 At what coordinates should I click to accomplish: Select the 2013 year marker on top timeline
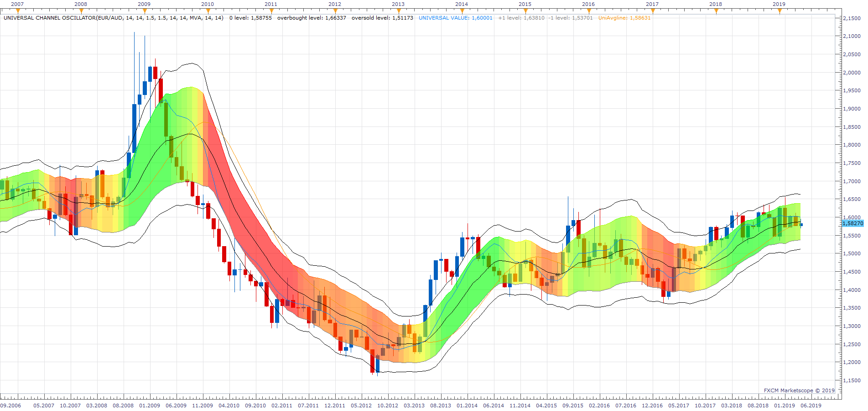pos(398,4)
